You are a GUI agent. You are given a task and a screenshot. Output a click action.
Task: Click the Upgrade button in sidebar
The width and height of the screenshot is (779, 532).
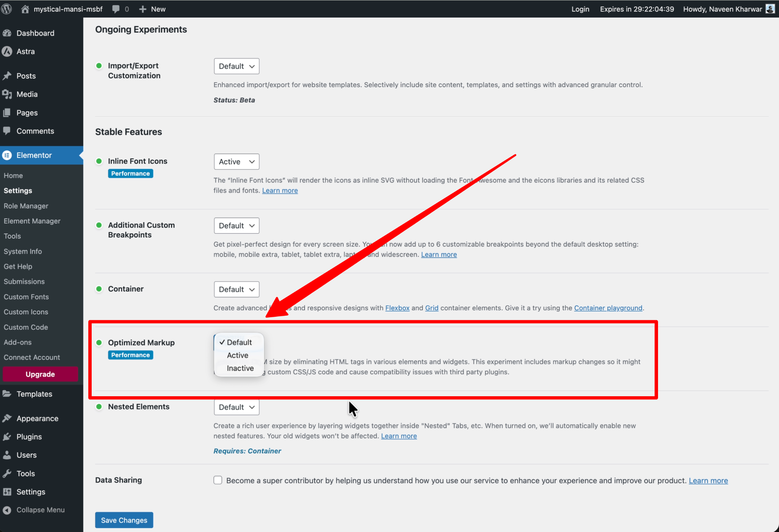40,374
